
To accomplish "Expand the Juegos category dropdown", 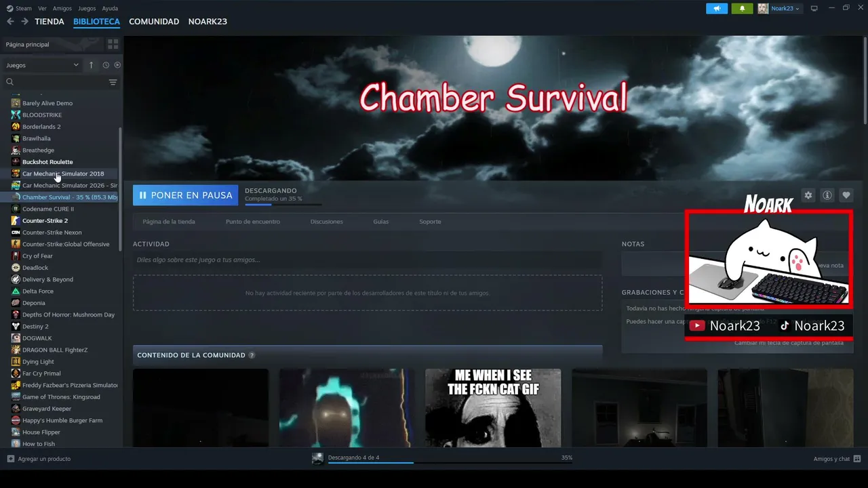I will [42, 65].
